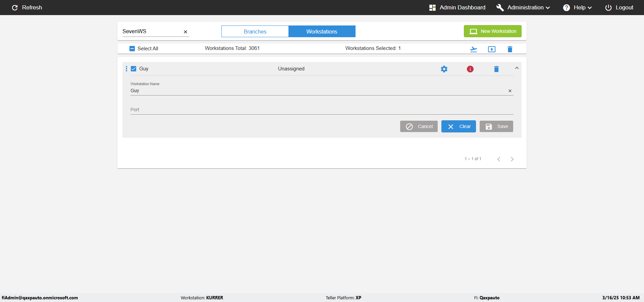Click the date and time in status bar
This screenshot has height=302, width=644.
tap(621, 298)
